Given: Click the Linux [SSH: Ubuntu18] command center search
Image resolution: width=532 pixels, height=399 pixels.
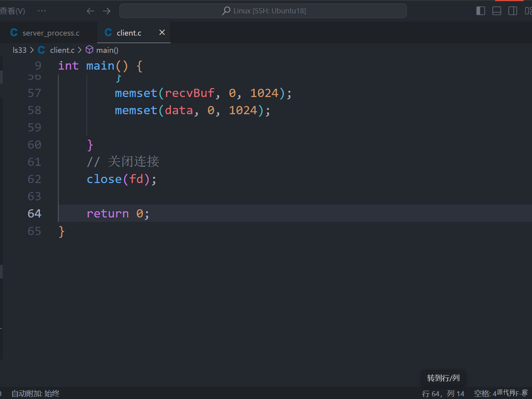Looking at the screenshot, I should point(263,11).
